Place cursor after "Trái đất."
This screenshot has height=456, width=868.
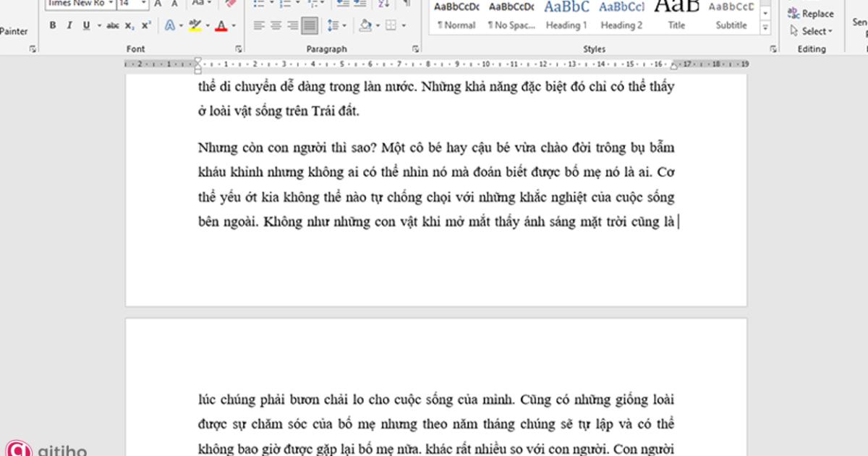pyautogui.click(x=359, y=111)
